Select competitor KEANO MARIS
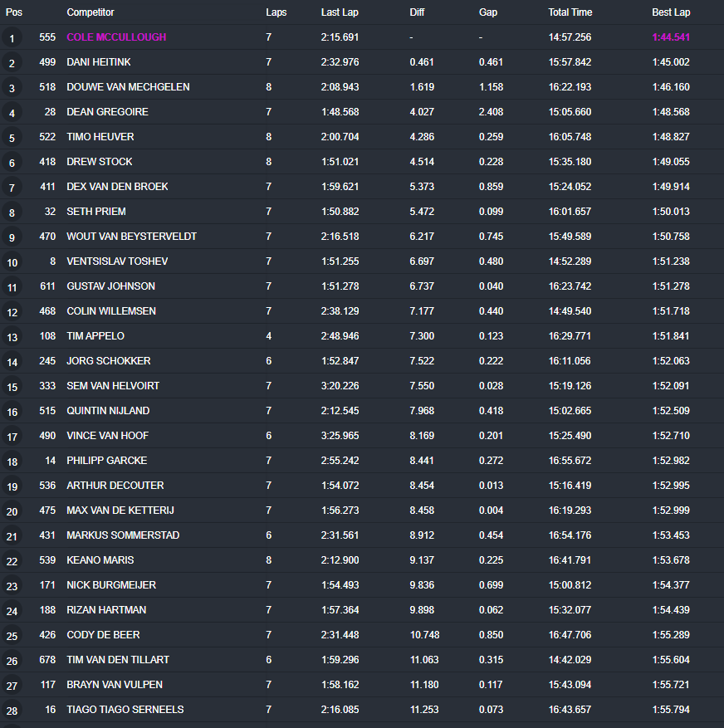Image resolution: width=724 pixels, height=728 pixels. [x=100, y=560]
